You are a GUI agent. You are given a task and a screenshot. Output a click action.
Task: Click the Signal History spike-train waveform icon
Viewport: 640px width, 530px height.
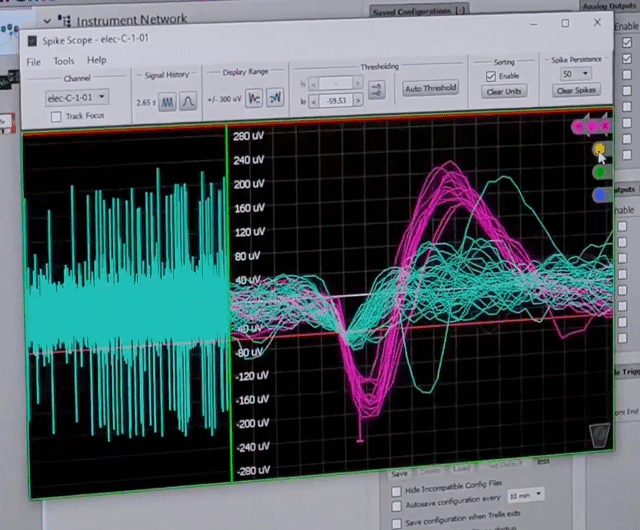(x=167, y=100)
